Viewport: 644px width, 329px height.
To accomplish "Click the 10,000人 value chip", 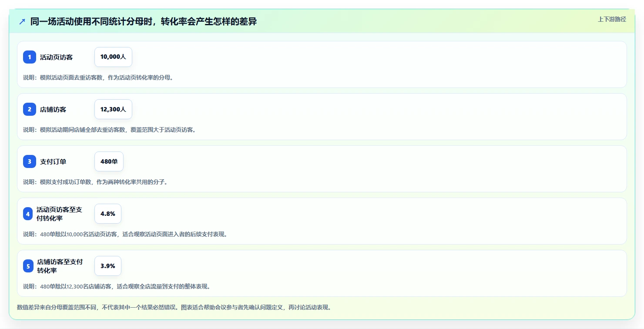I will click(113, 57).
